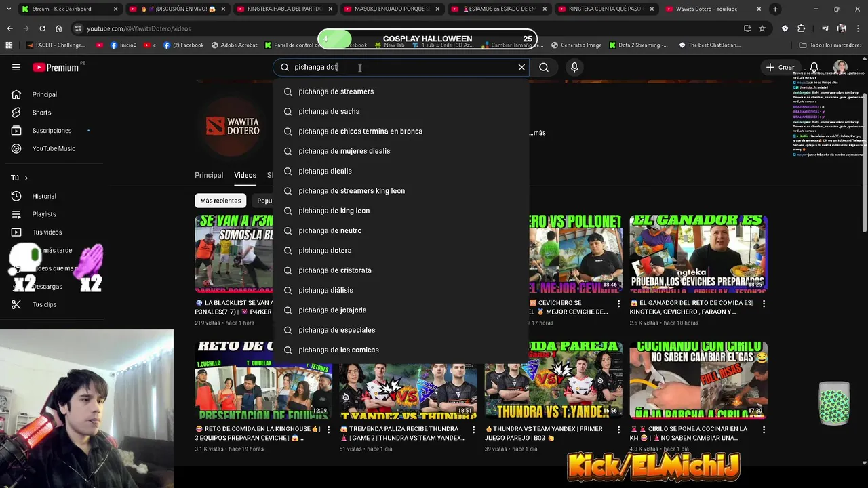Open the browser home button

click(59, 28)
